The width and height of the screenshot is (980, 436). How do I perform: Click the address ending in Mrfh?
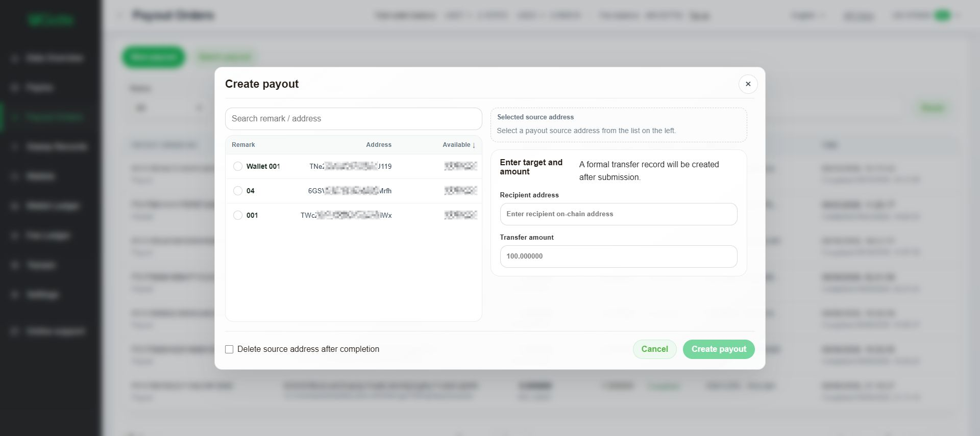[350, 191]
